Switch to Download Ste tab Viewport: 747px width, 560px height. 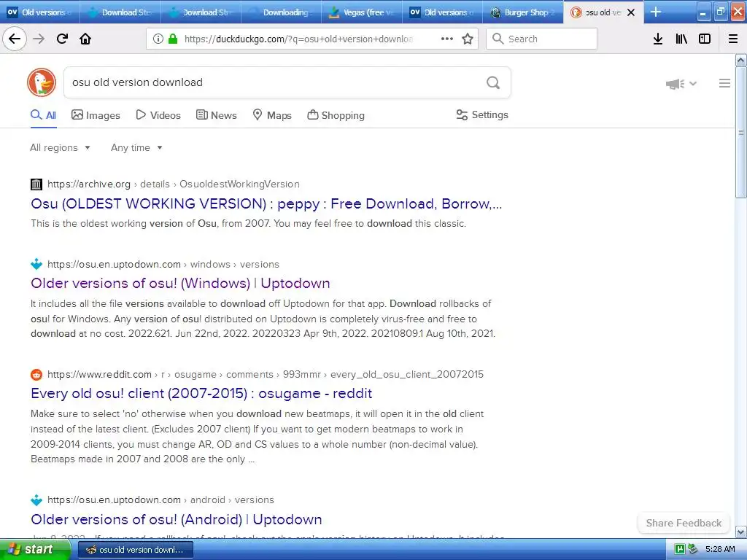[x=120, y=12]
